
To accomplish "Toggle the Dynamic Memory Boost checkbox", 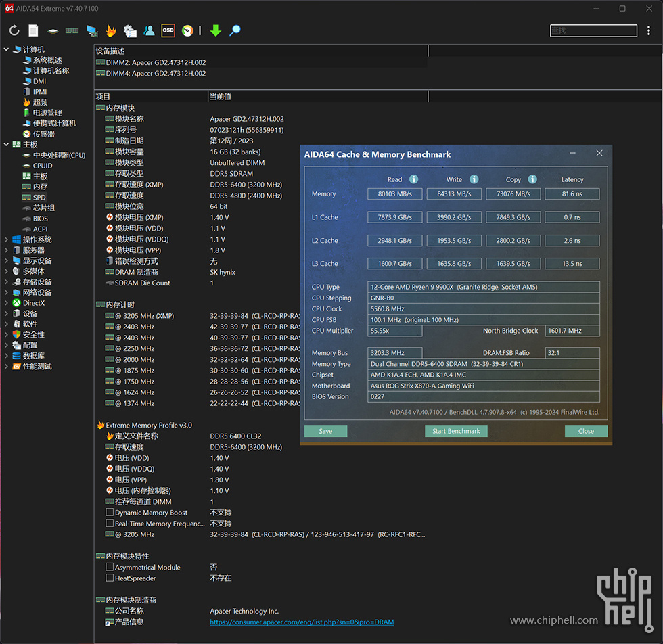I will [x=110, y=513].
